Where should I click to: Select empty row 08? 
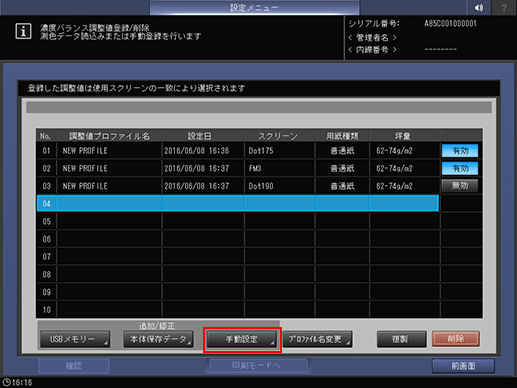(238, 274)
